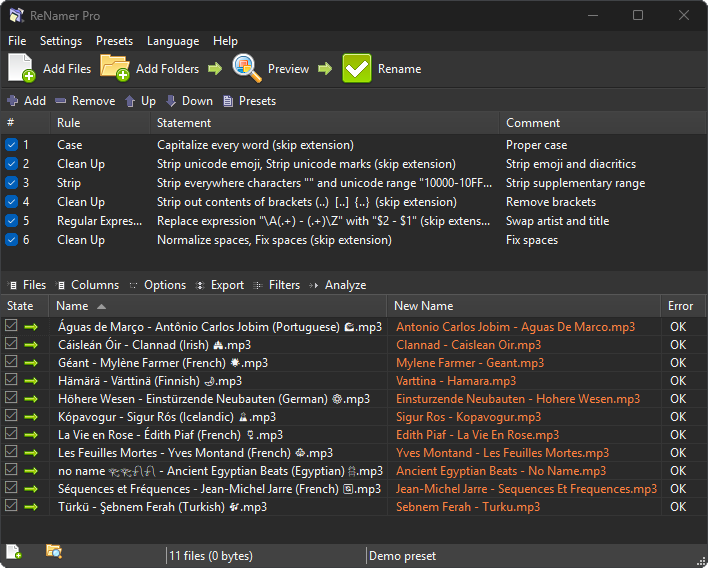Image resolution: width=708 pixels, height=568 pixels.
Task: Click the resize grip in window corner
Action: coord(701,562)
